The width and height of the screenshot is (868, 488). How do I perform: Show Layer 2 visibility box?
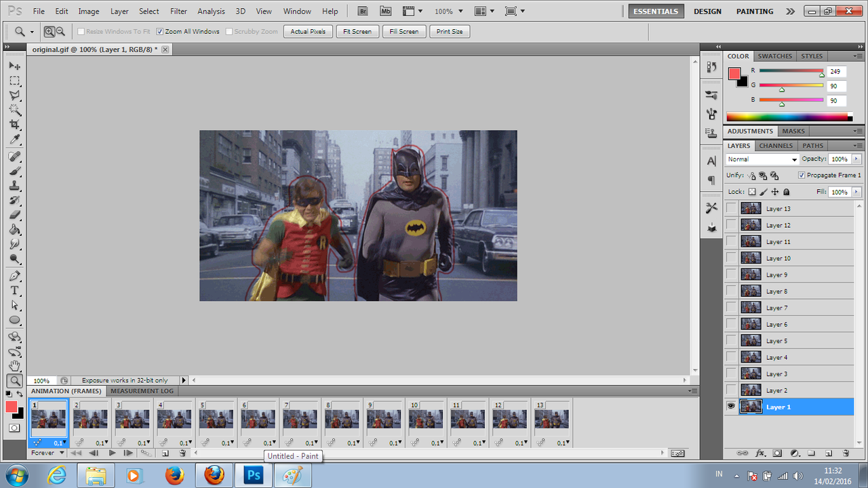tap(731, 390)
